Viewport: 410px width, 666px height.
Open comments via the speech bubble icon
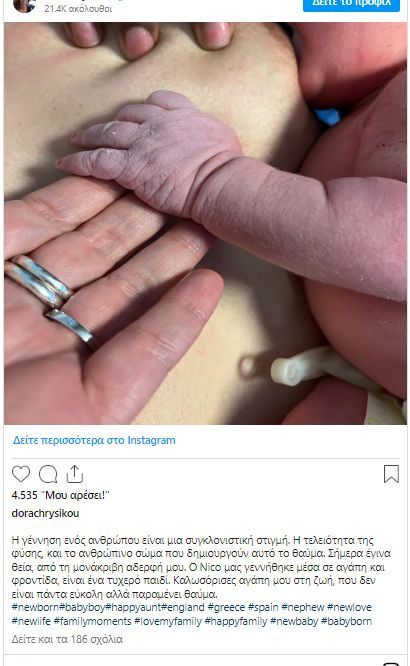48,474
